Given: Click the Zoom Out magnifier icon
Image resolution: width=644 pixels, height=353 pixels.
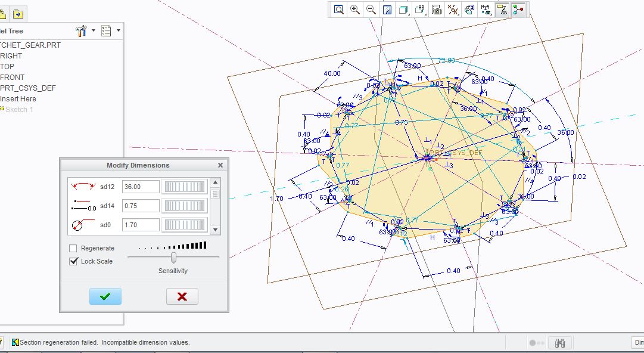Looking at the screenshot, I should [x=371, y=10].
